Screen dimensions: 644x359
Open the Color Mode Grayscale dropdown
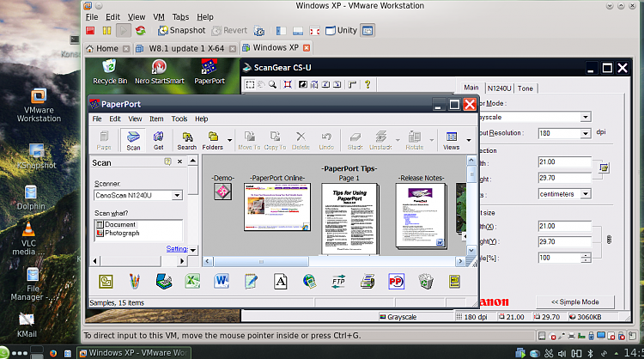point(586,117)
